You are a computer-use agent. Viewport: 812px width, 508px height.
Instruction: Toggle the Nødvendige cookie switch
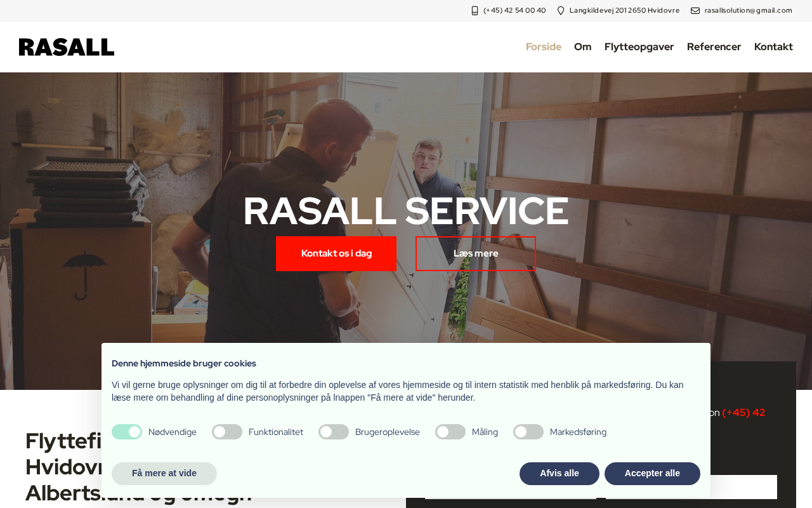[x=127, y=432]
